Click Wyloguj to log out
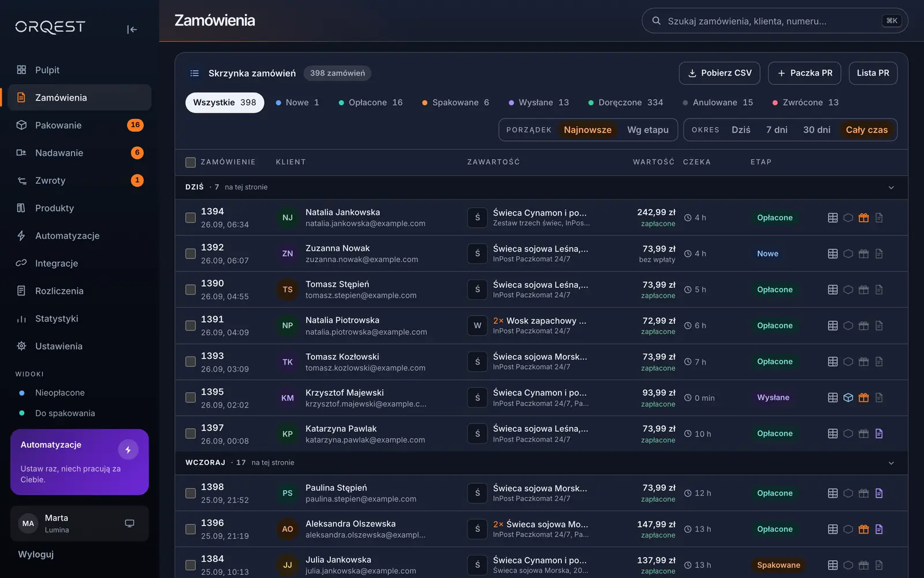Viewport: 924px width, 578px height. (x=36, y=554)
